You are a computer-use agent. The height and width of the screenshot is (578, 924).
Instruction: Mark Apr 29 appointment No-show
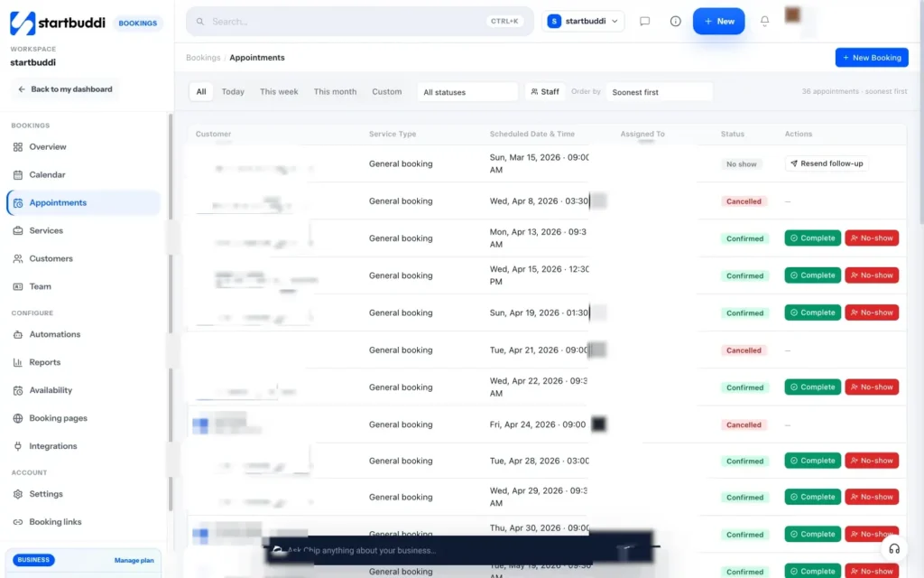click(x=872, y=498)
